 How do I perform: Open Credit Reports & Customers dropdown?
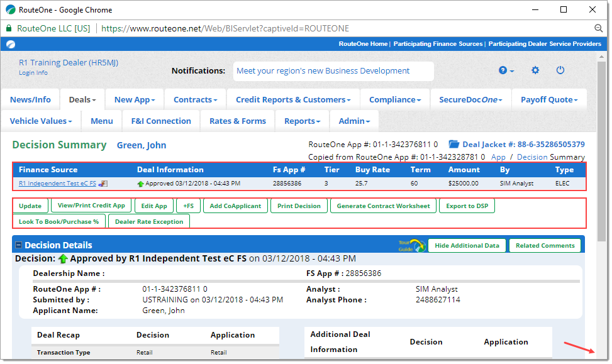[293, 100]
